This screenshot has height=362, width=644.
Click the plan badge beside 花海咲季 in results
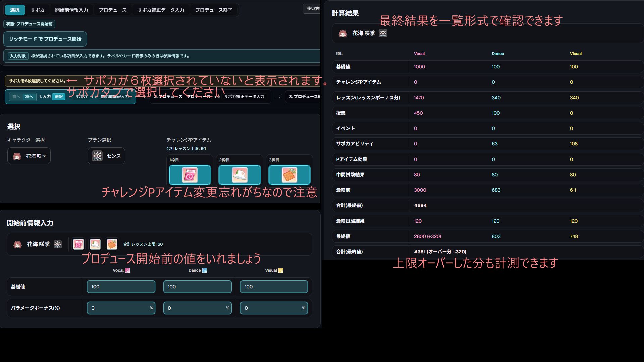(x=382, y=33)
